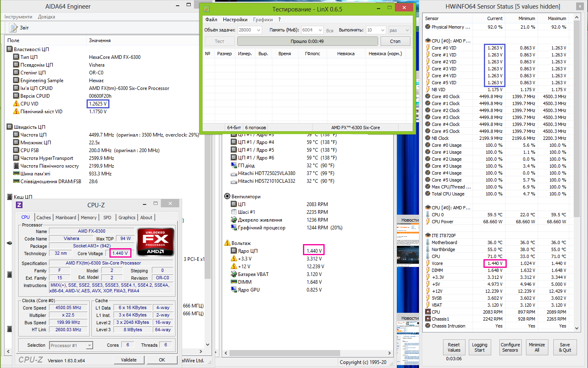Click the Current column header in HWiNFO64
This screenshot has height=368, width=588.
coord(488,18)
